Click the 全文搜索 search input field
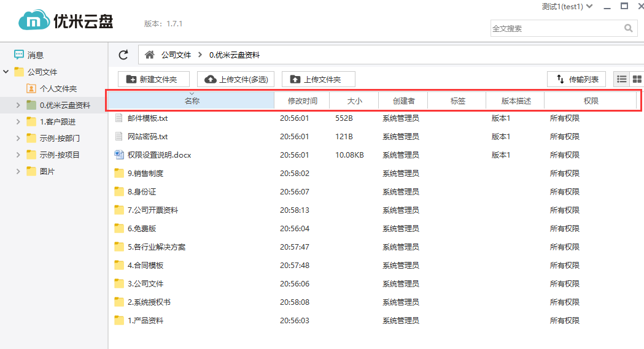This screenshot has width=644, height=349. (x=556, y=28)
